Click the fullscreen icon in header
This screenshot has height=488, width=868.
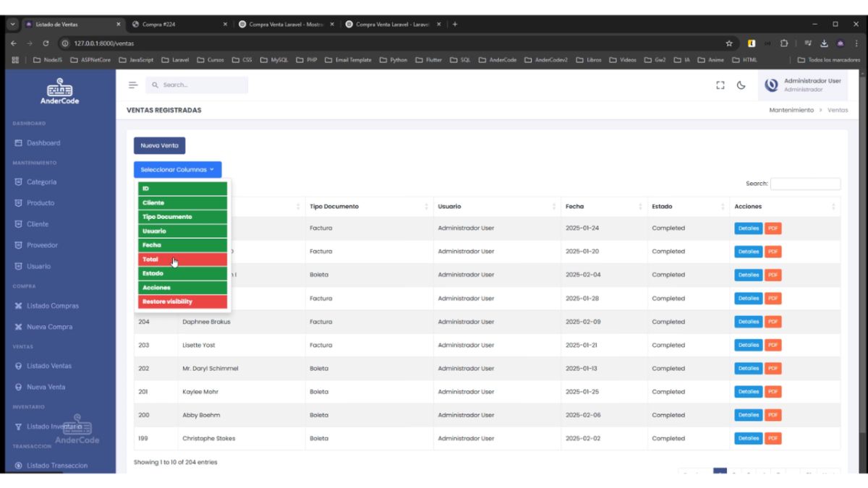point(720,85)
